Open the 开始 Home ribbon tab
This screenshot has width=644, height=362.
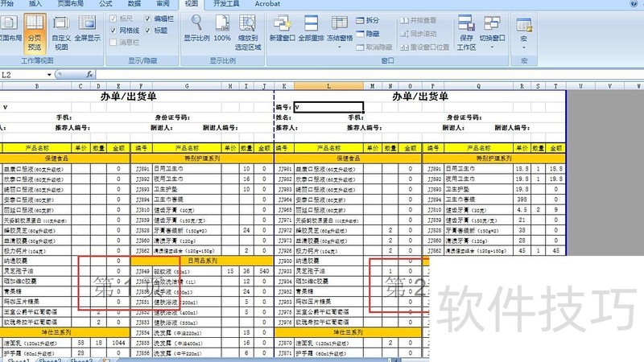click(x=7, y=4)
